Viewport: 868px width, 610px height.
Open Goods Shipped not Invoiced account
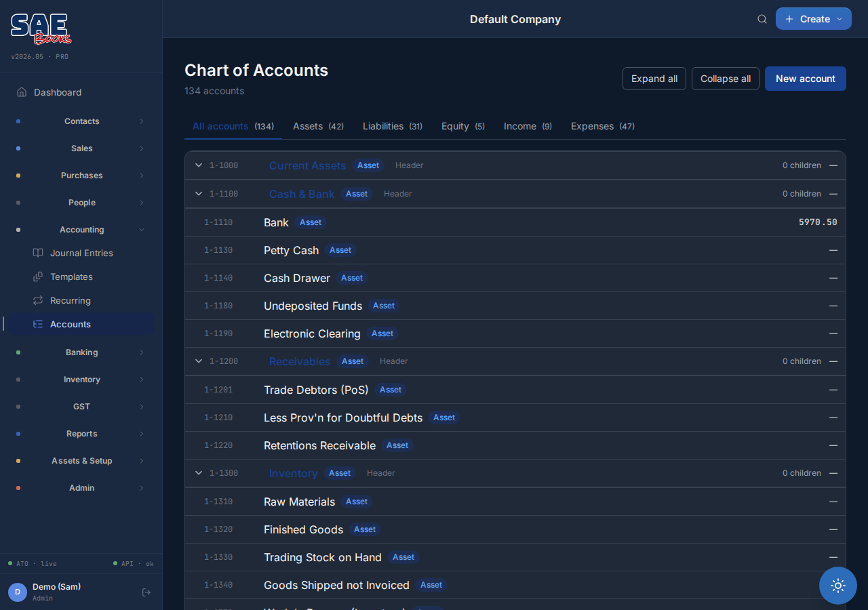pyautogui.click(x=515, y=585)
